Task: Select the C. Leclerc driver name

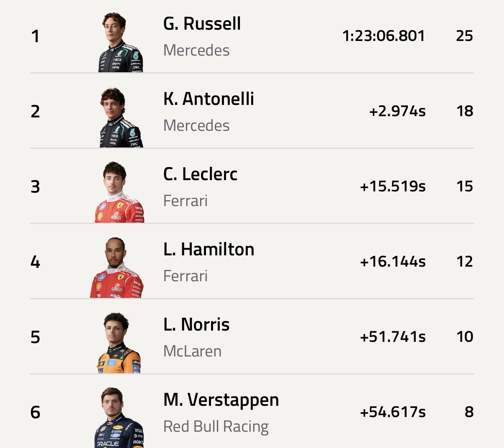Action: pos(200,174)
